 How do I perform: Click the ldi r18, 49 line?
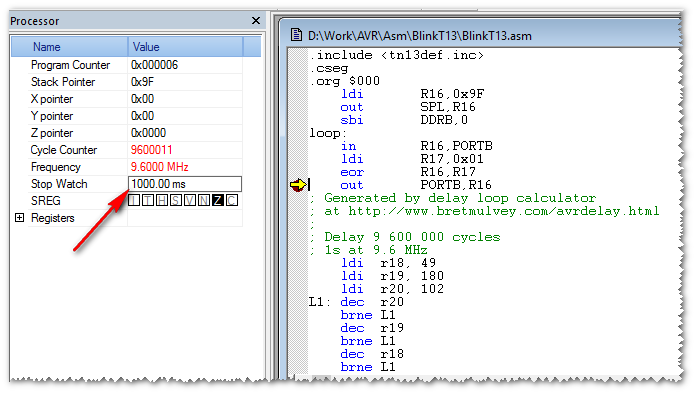pyautogui.click(x=388, y=263)
